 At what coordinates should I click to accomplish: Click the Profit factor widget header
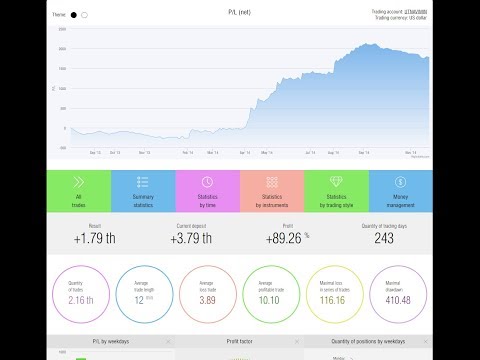coord(239,341)
